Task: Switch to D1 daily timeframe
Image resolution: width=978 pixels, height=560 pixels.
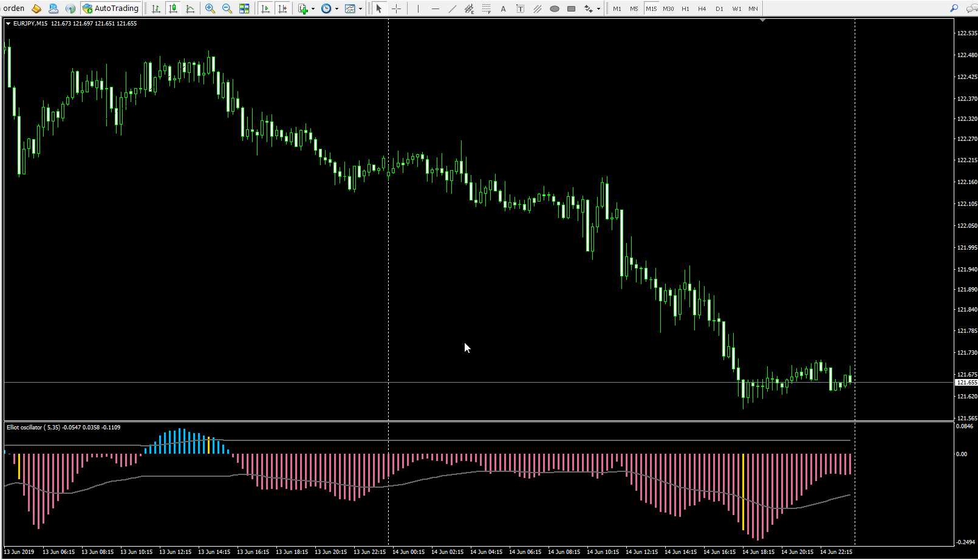Action: (719, 9)
